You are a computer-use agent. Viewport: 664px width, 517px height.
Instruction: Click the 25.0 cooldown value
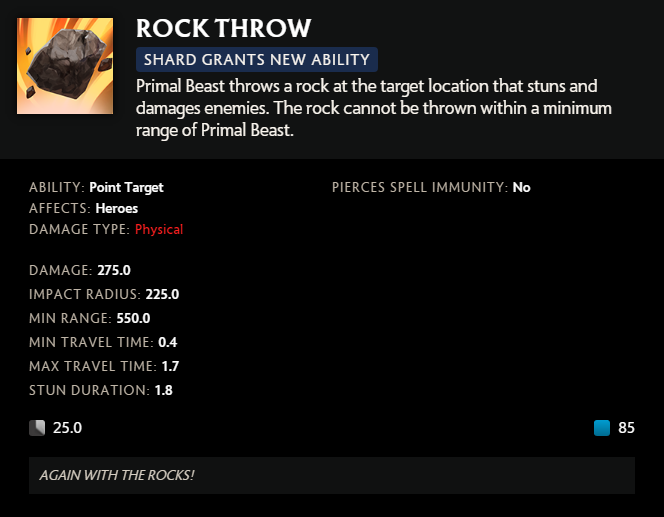point(67,428)
